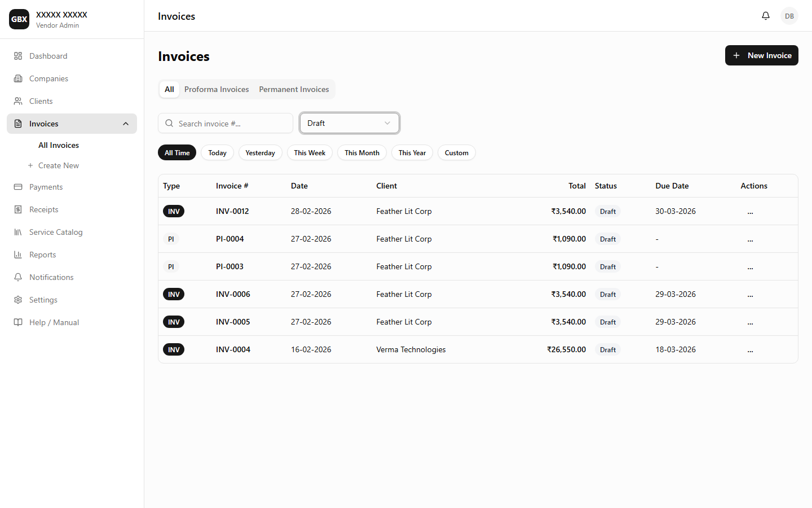Viewport: 812px width, 508px height.
Task: Click the Dashboard grid icon in sidebar
Action: 18,56
